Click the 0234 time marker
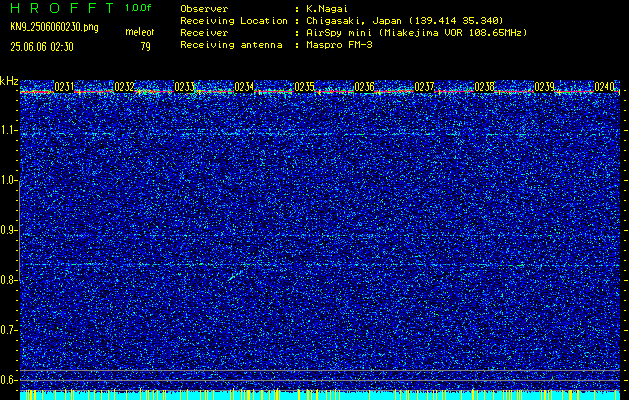The height and width of the screenshot is (400, 629). pyautogui.click(x=244, y=87)
